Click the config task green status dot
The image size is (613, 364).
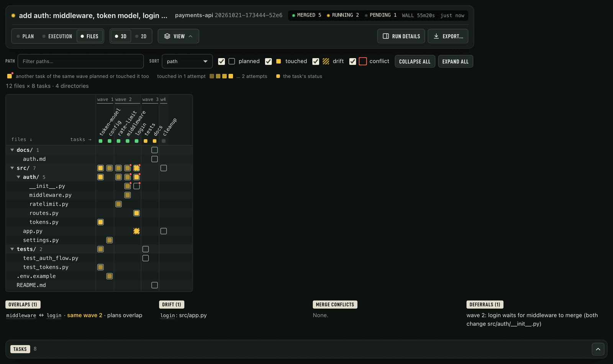110,141
